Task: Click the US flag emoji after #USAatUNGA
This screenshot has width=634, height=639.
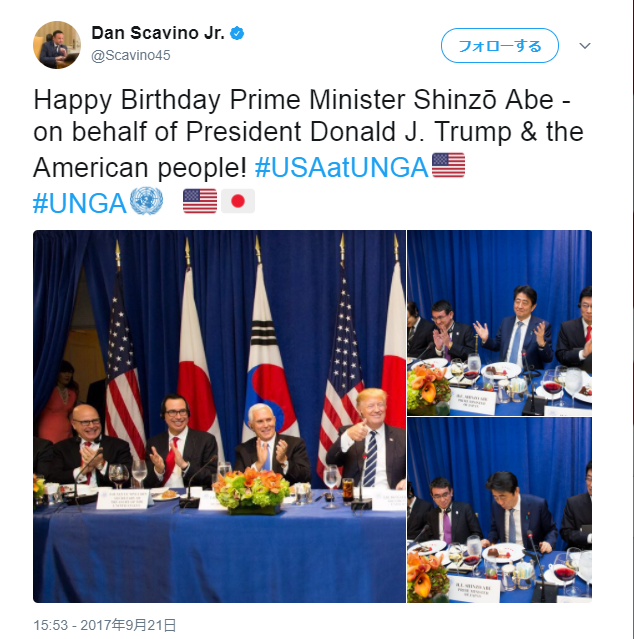Action: pos(448,165)
